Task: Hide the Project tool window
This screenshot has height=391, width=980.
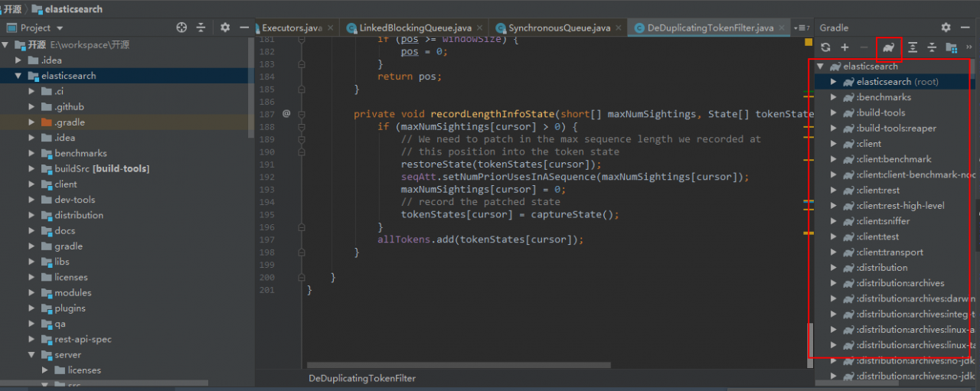Action: point(244,28)
